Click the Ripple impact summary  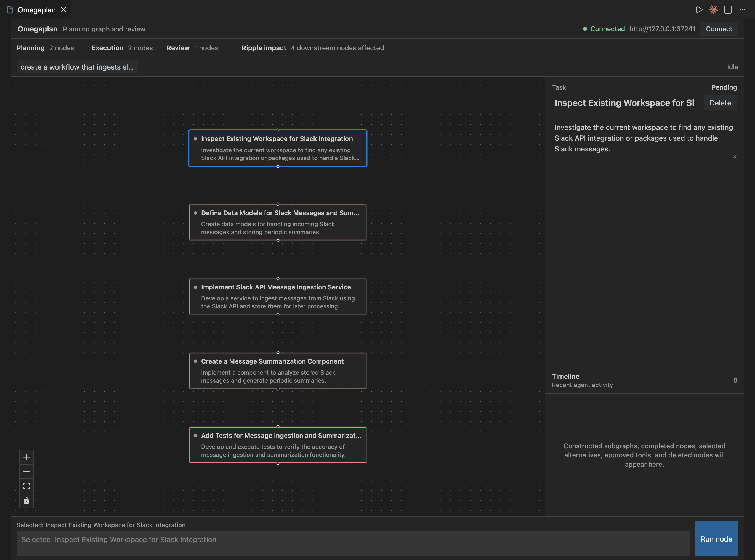(313, 48)
